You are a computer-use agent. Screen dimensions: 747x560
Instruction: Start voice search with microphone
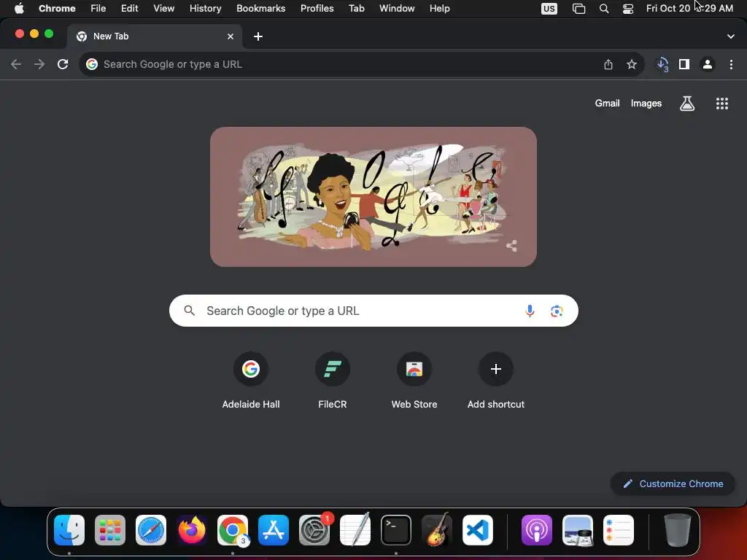pos(530,311)
